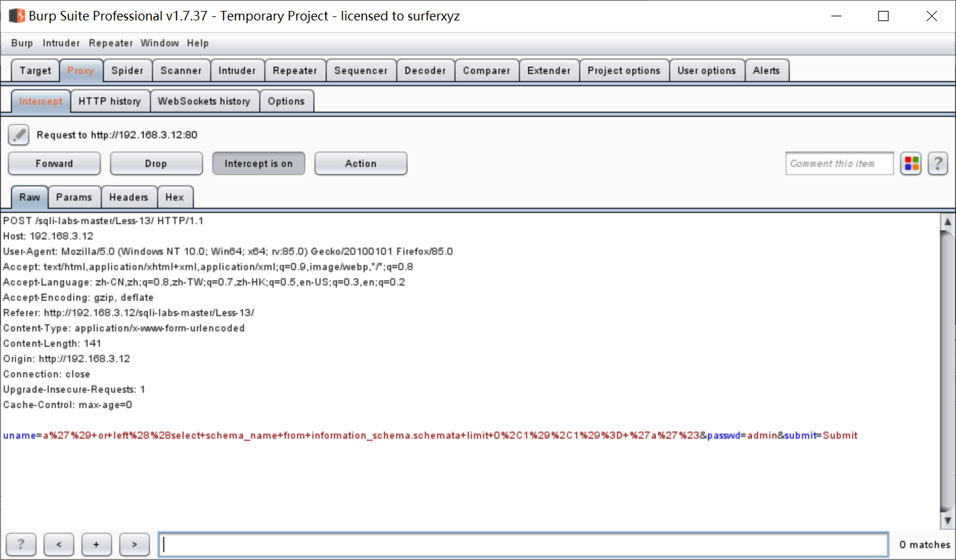Click the search help question mark button
956x560 pixels.
coord(21,544)
